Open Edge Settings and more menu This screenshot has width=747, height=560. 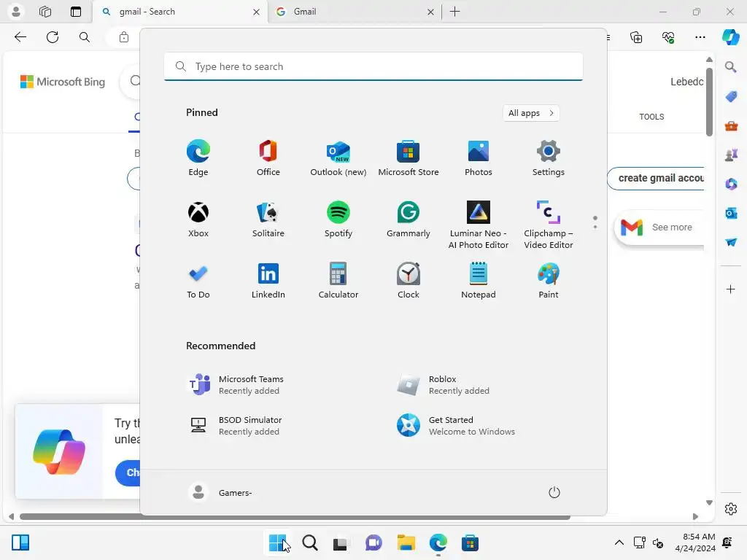[x=700, y=37]
